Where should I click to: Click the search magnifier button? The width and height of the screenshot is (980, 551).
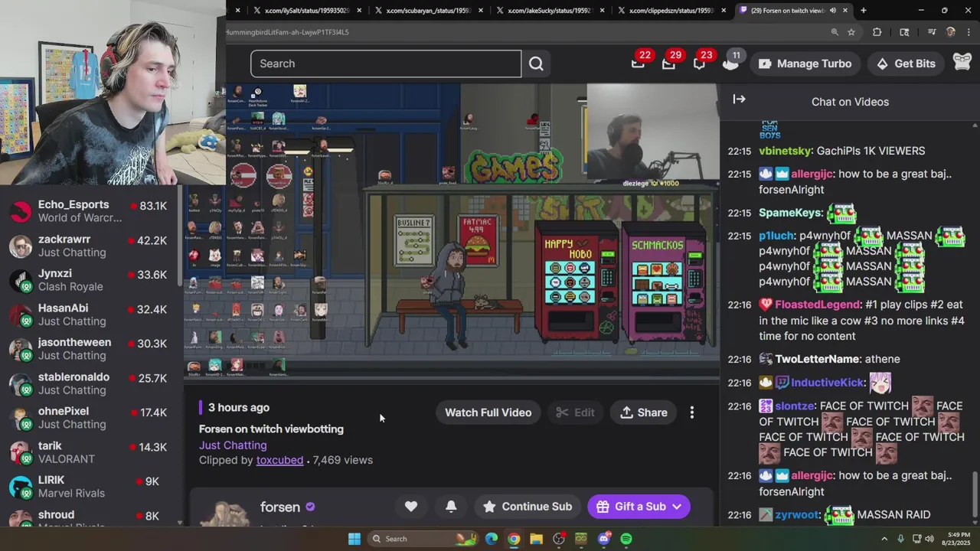(536, 64)
